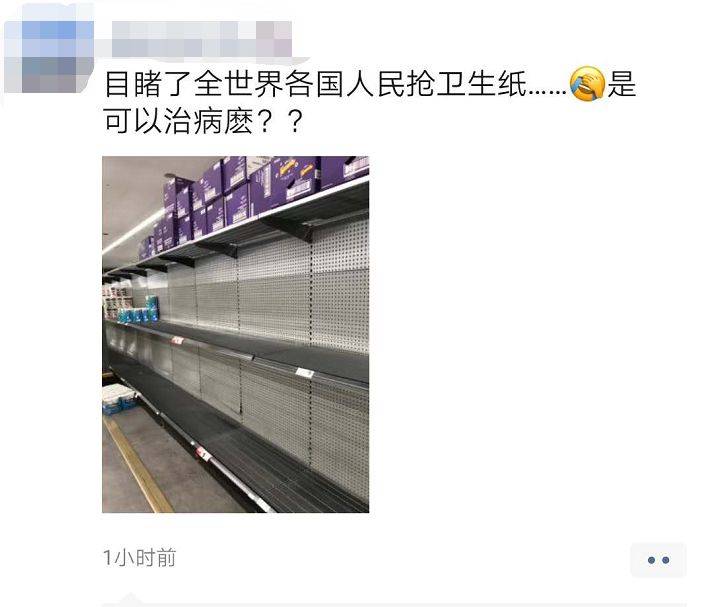Image resolution: width=705 pixels, height=607 pixels.
Task: Click the right dot of the more button
Action: click(x=665, y=560)
